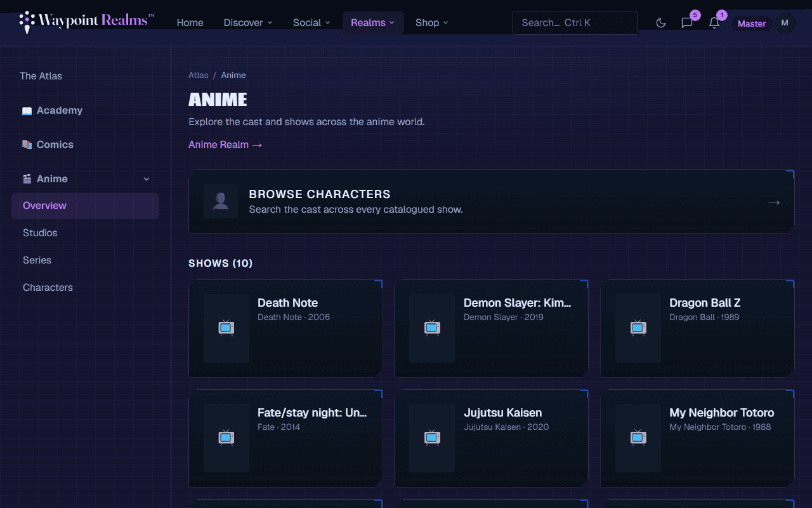
Task: Collapse the Anime section chevron
Action: pos(147,179)
